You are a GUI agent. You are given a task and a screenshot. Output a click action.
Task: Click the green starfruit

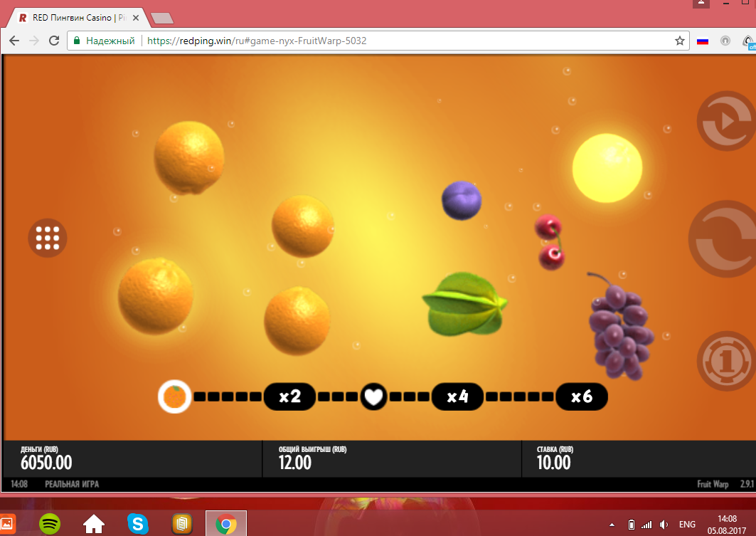pyautogui.click(x=464, y=303)
